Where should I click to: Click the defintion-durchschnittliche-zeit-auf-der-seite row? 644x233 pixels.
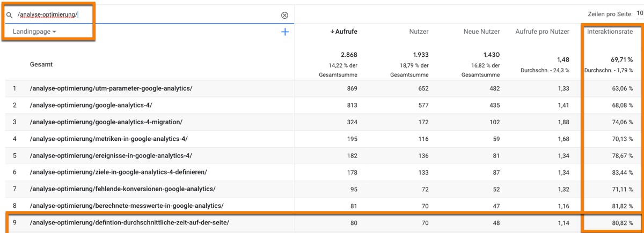pos(129,222)
